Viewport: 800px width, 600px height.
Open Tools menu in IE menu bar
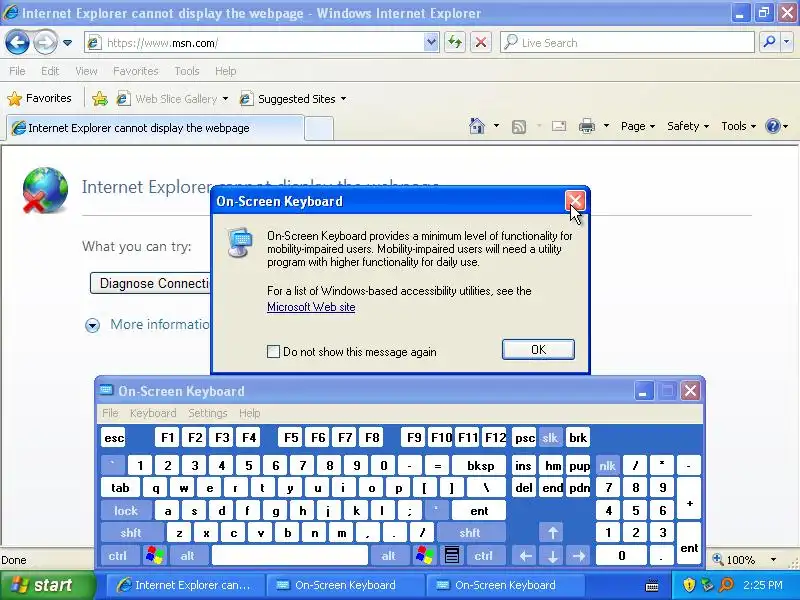click(x=187, y=71)
